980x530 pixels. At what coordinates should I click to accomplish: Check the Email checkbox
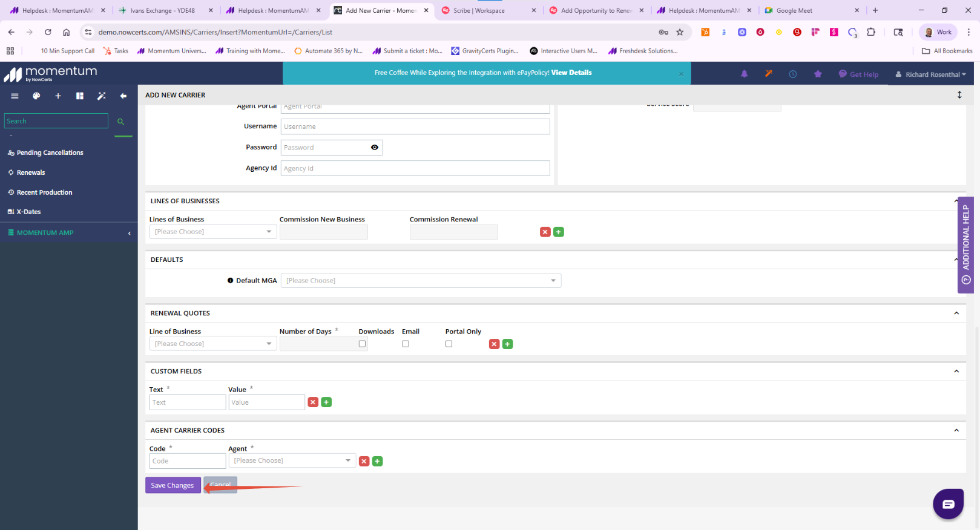[406, 344]
